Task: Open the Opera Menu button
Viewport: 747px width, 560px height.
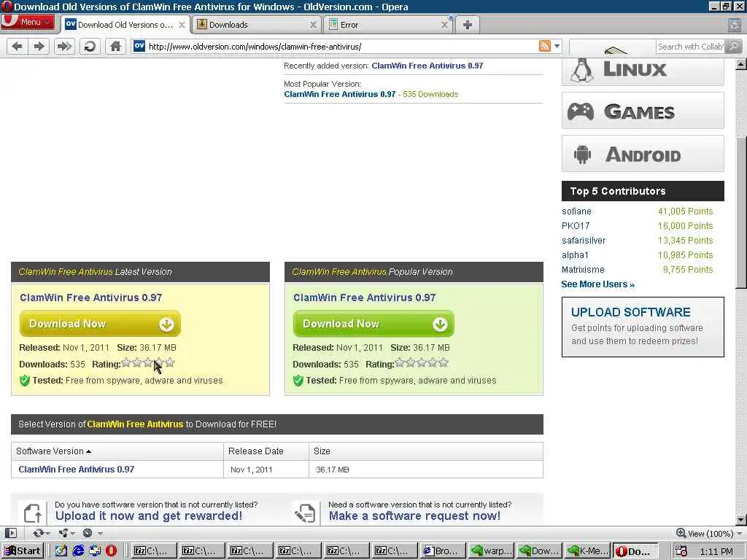Action: (28, 22)
